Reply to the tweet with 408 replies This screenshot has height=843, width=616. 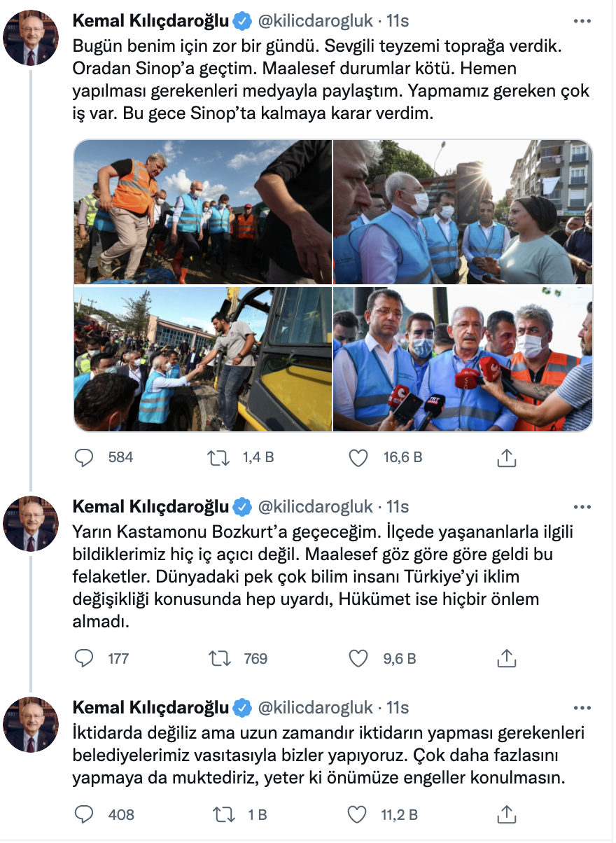(84, 814)
